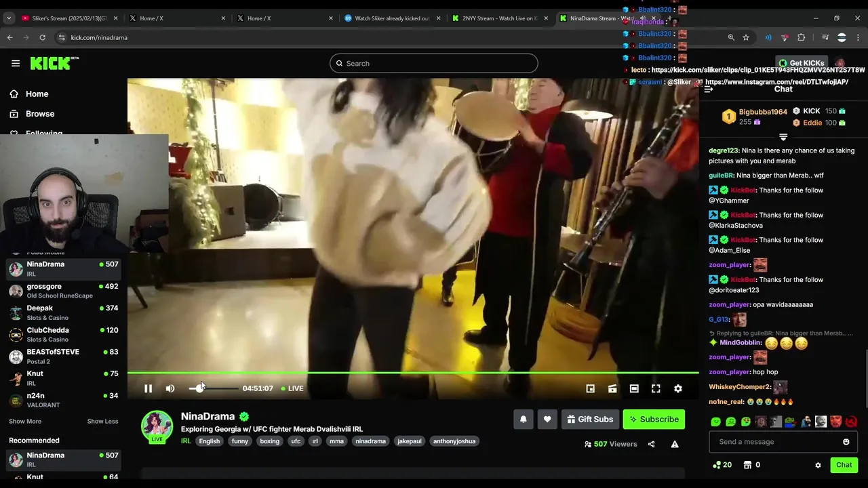Screen dimensions: 868x488
Task: Open player settings gear
Action: 678,388
